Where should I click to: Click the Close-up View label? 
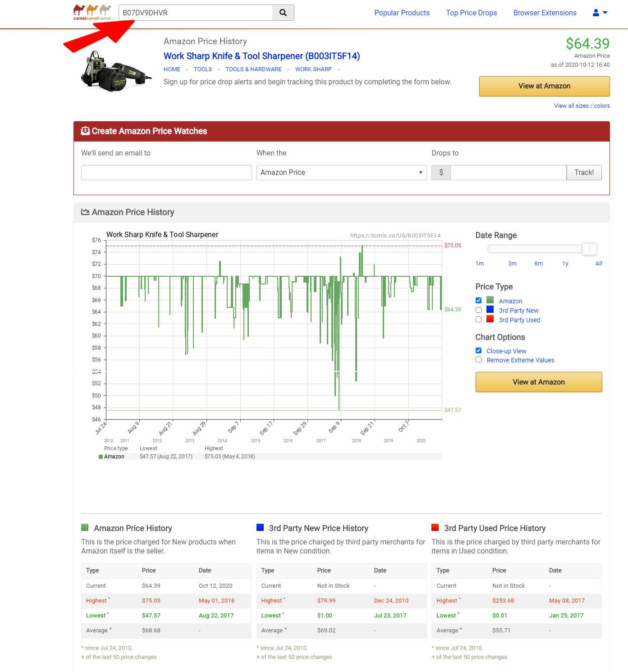[x=506, y=351]
